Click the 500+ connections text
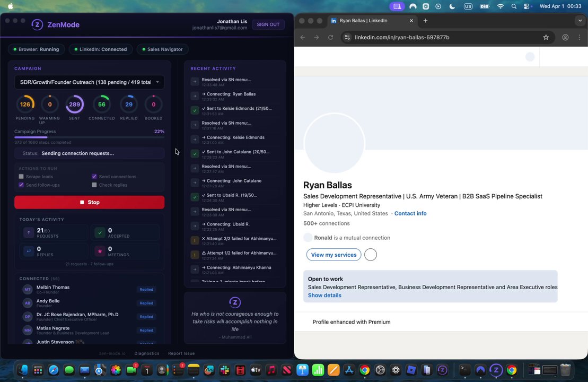The height and width of the screenshot is (382, 588). 326,223
